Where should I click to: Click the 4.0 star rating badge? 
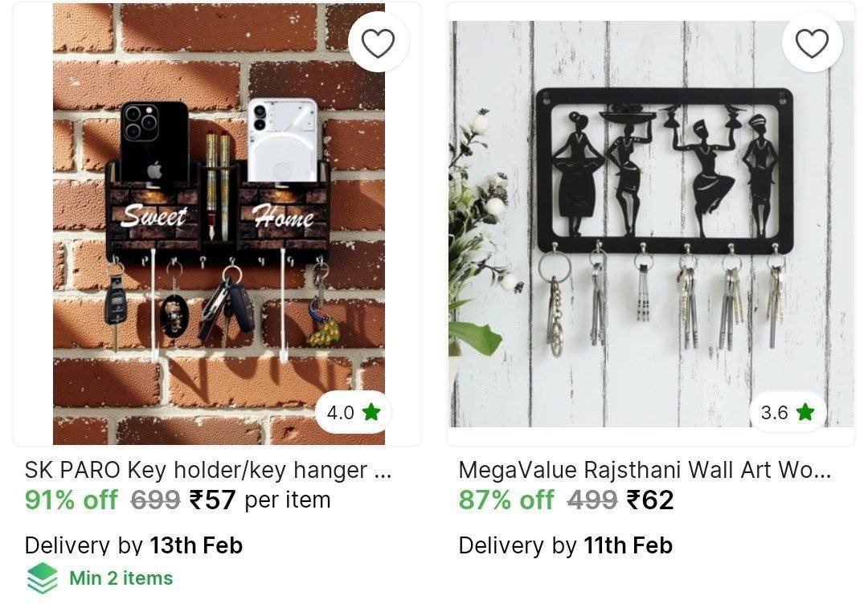coord(353,412)
